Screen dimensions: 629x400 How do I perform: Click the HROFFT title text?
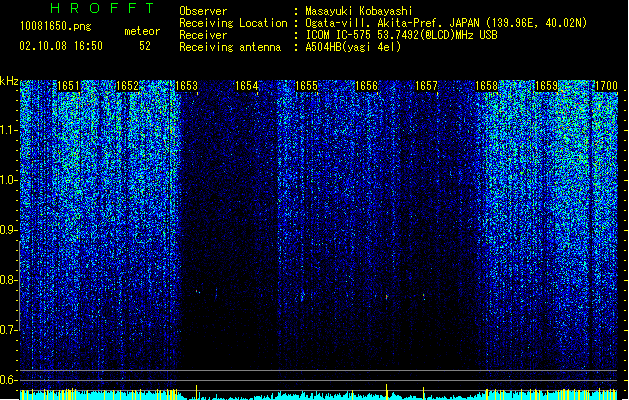pyautogui.click(x=102, y=8)
